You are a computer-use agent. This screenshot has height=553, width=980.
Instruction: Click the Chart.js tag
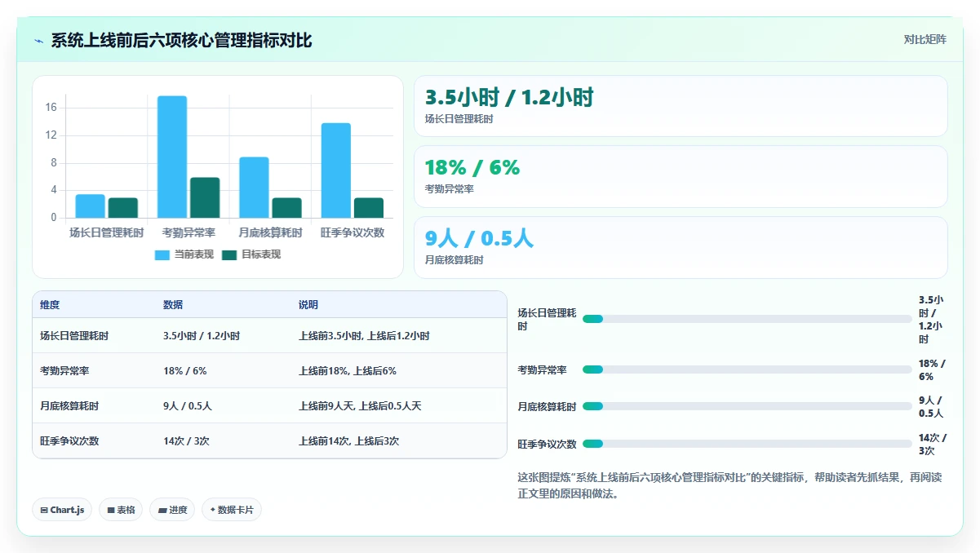(x=63, y=510)
